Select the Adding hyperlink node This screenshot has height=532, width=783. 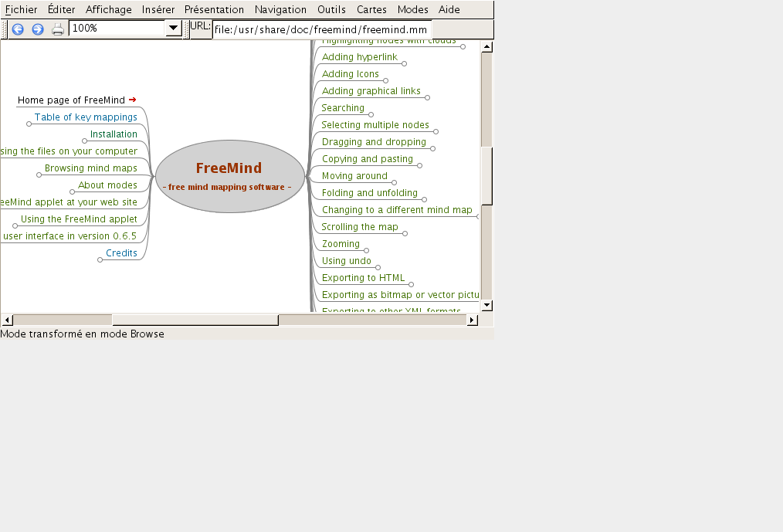(360, 57)
